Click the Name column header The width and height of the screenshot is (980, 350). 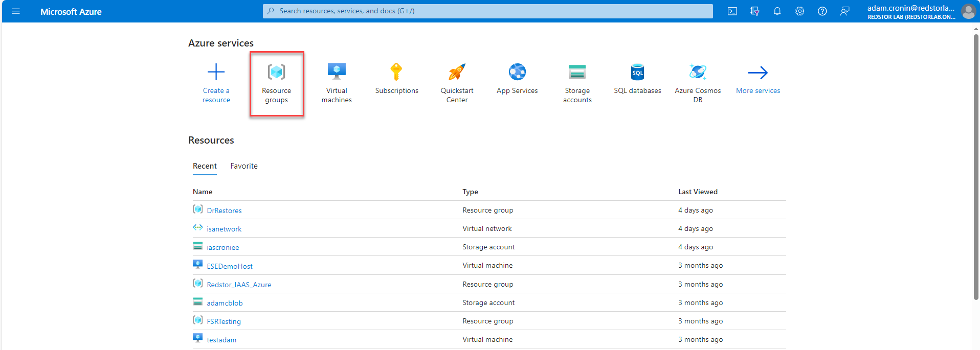203,192
